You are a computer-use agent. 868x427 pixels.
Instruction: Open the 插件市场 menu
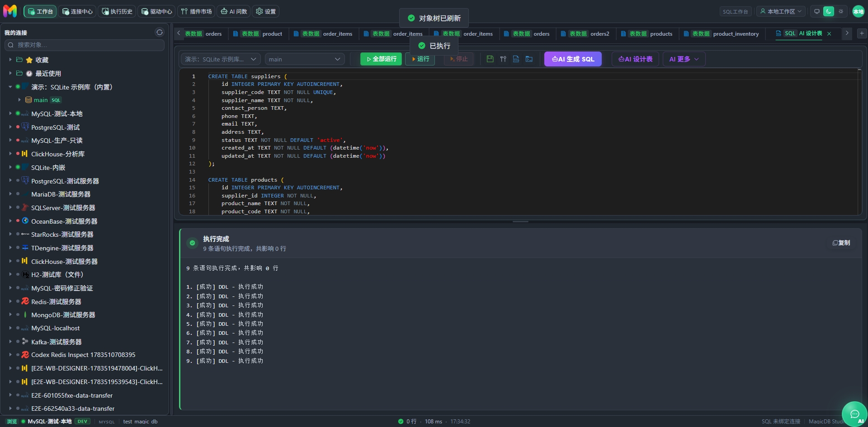click(196, 11)
